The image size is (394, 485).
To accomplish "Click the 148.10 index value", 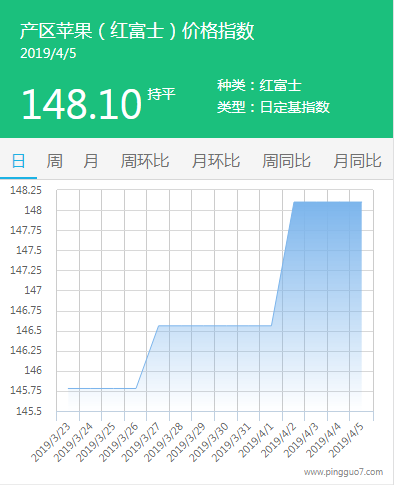I will coord(82,104).
